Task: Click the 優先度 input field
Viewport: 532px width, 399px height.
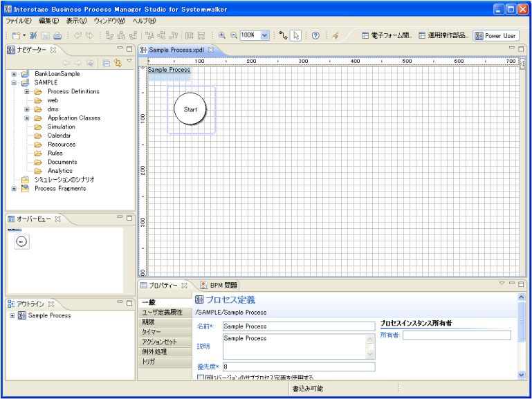Action: (299, 366)
